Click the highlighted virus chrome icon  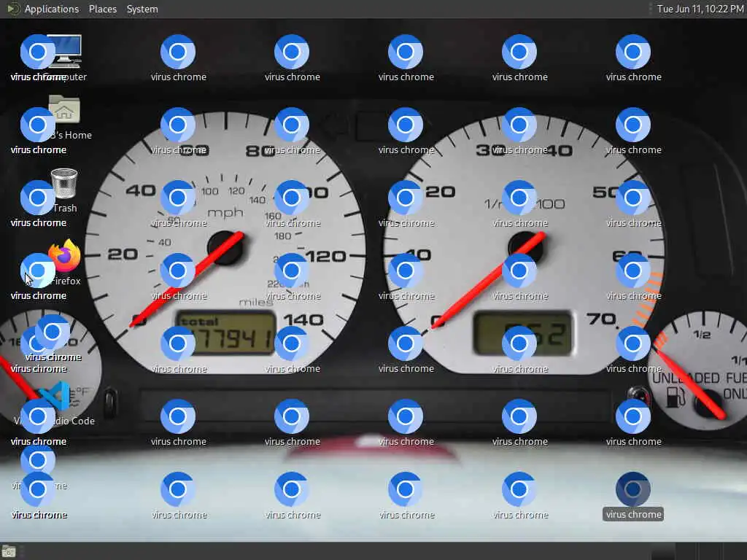point(632,489)
